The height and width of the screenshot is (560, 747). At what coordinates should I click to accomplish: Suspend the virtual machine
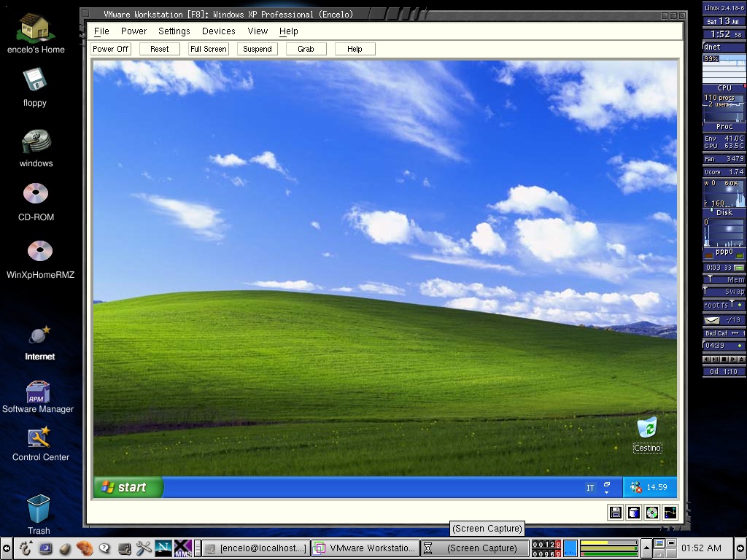tap(258, 49)
